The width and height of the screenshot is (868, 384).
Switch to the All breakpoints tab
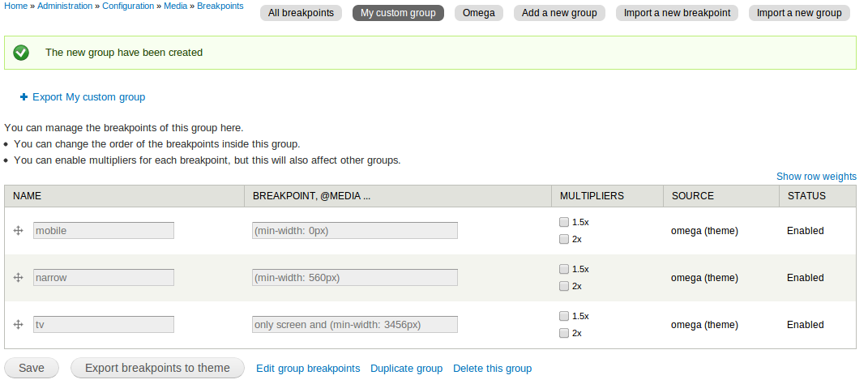301,13
